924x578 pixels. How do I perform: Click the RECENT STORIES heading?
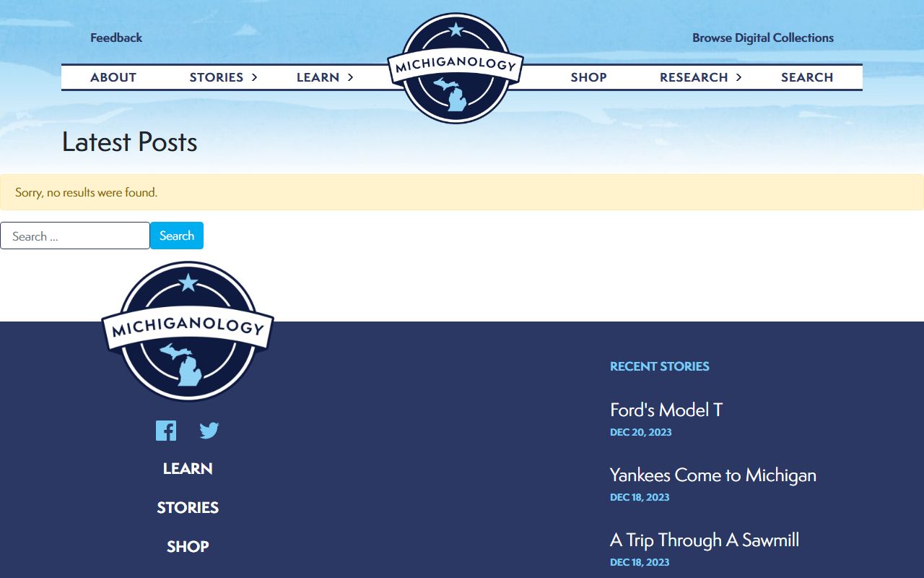660,366
